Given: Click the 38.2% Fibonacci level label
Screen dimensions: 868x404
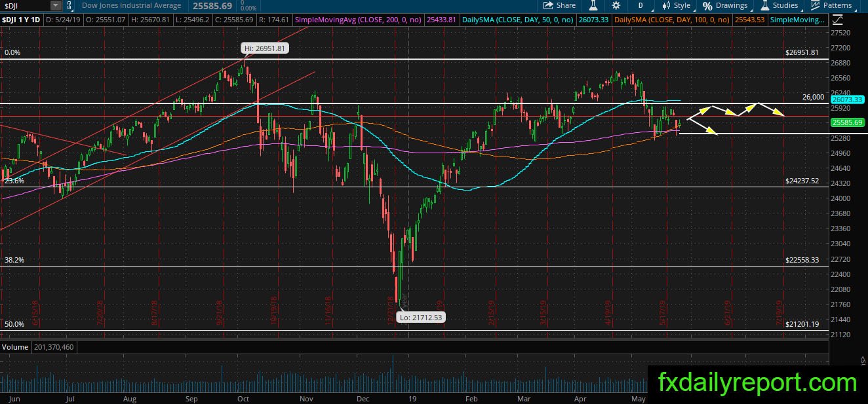Looking at the screenshot, I should click(x=14, y=260).
